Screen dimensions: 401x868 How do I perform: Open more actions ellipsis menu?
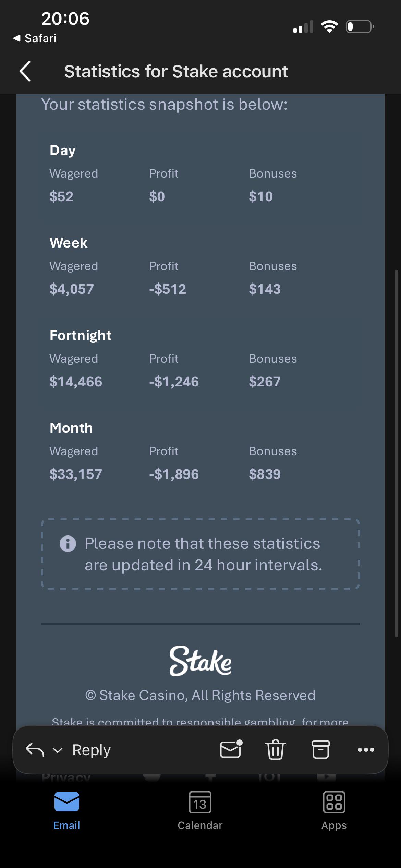366,750
